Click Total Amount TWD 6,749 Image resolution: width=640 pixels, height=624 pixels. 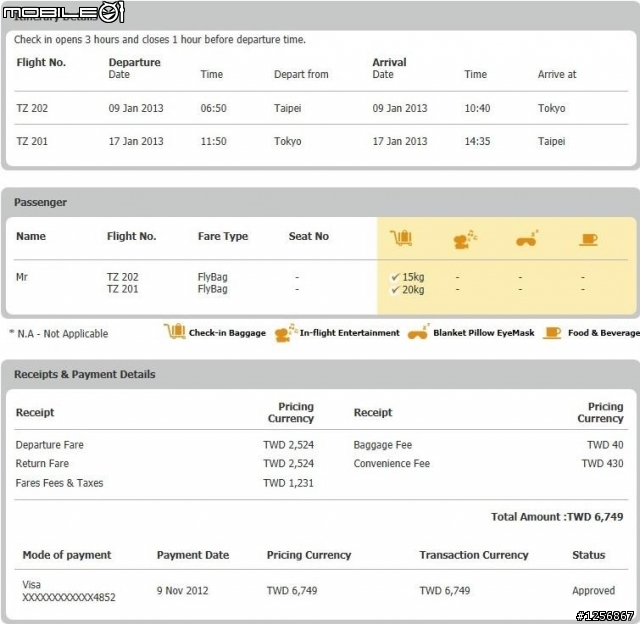click(x=557, y=517)
